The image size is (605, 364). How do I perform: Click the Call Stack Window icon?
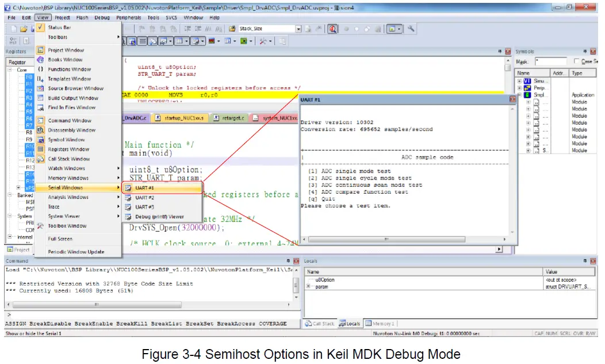tap(40, 159)
